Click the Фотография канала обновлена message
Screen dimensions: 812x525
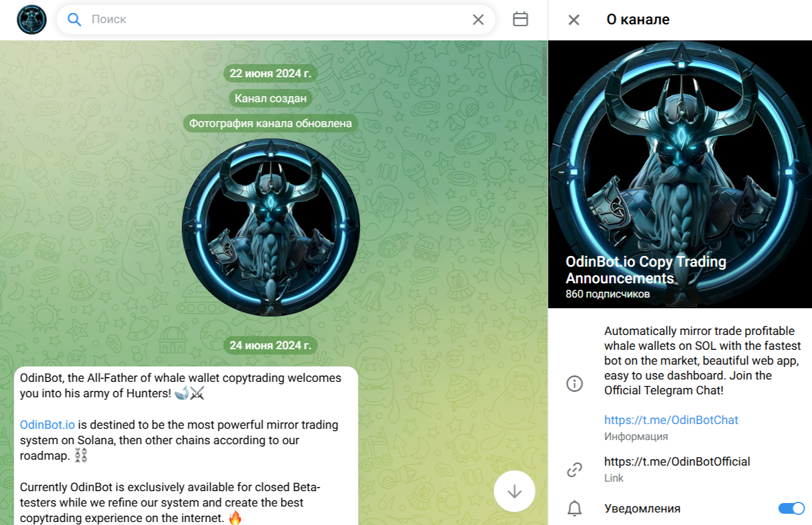pyautogui.click(x=271, y=124)
